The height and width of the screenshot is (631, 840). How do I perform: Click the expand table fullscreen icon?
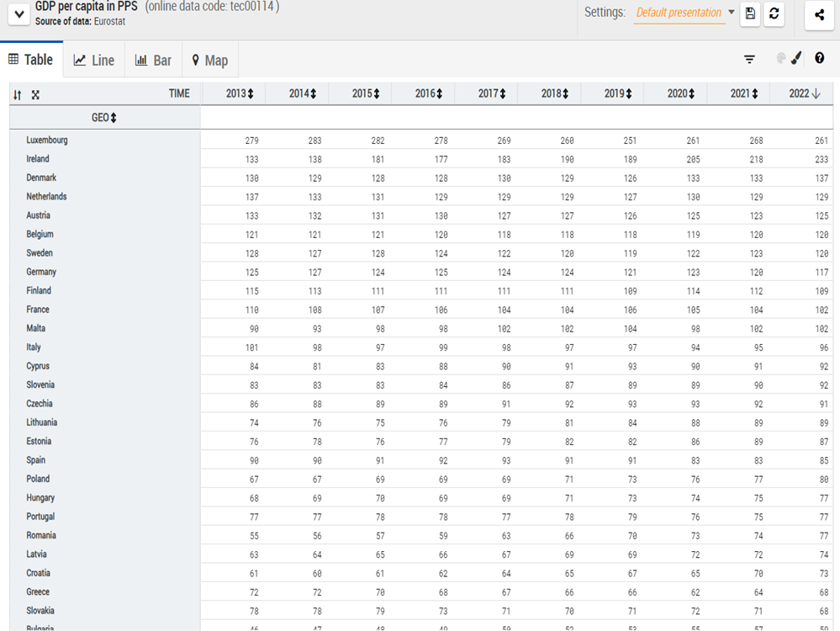coord(35,95)
